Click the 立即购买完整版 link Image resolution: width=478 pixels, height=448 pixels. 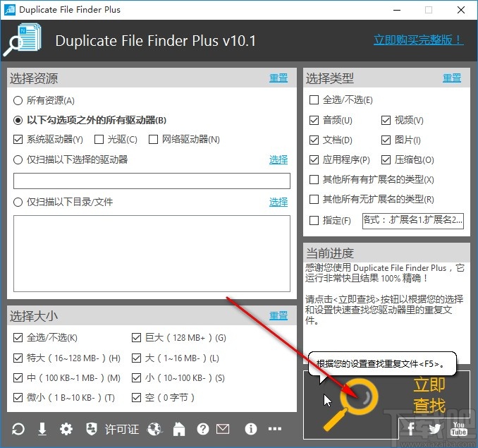point(419,40)
